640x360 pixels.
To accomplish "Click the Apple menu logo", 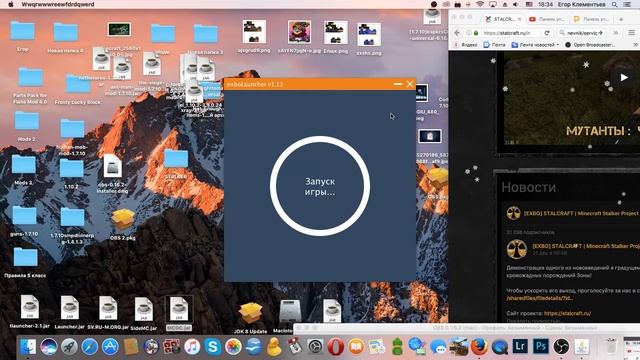I will tap(11, 4).
